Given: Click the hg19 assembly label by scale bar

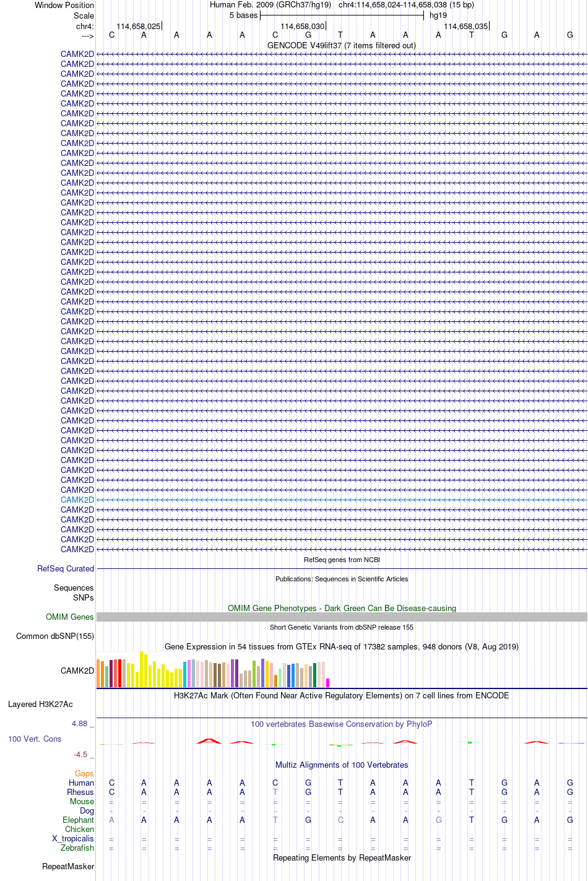Looking at the screenshot, I should [438, 15].
